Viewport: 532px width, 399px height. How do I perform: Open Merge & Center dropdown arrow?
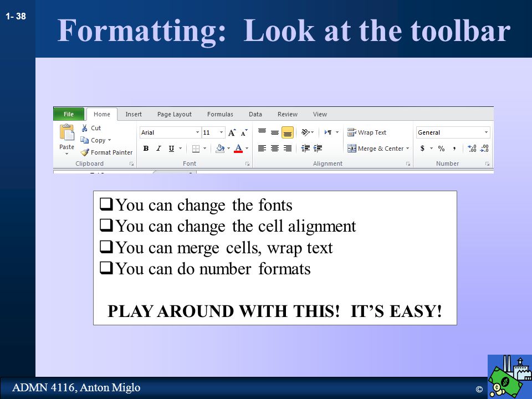point(407,149)
